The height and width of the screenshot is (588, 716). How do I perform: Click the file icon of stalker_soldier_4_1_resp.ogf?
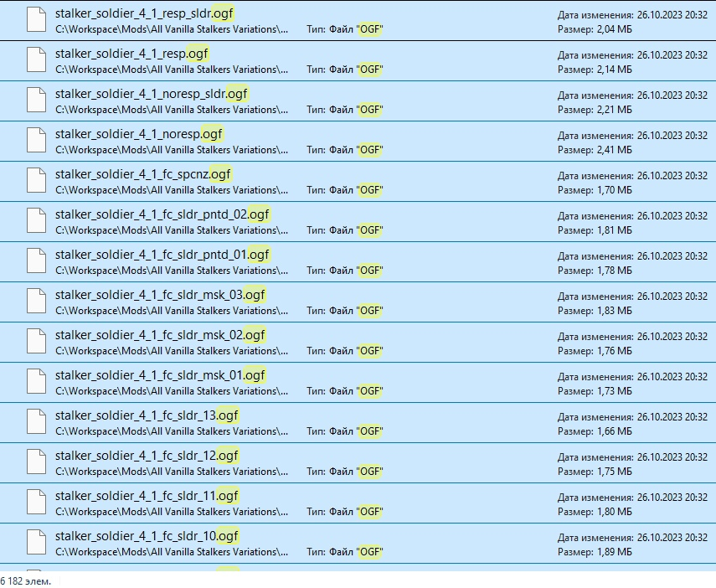click(x=36, y=60)
